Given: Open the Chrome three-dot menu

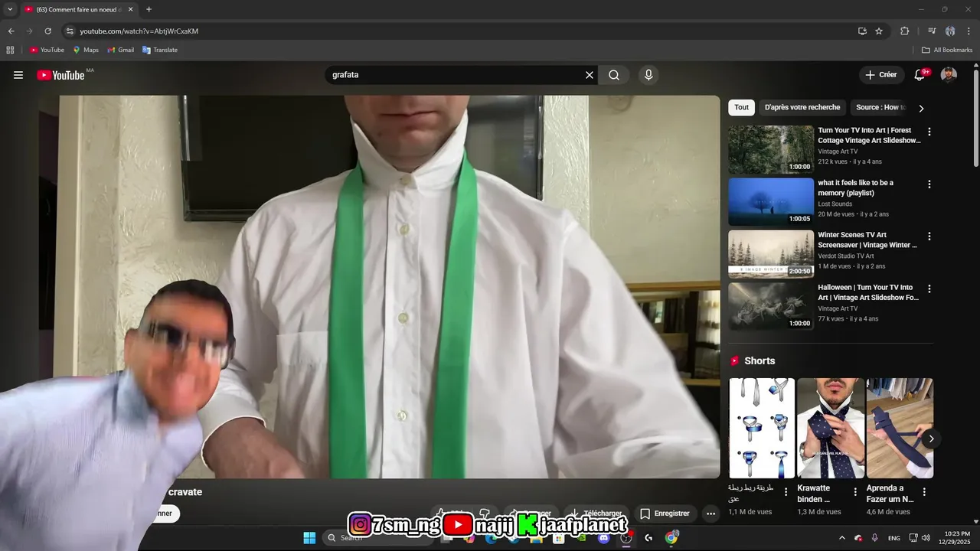Looking at the screenshot, I should pos(969,31).
